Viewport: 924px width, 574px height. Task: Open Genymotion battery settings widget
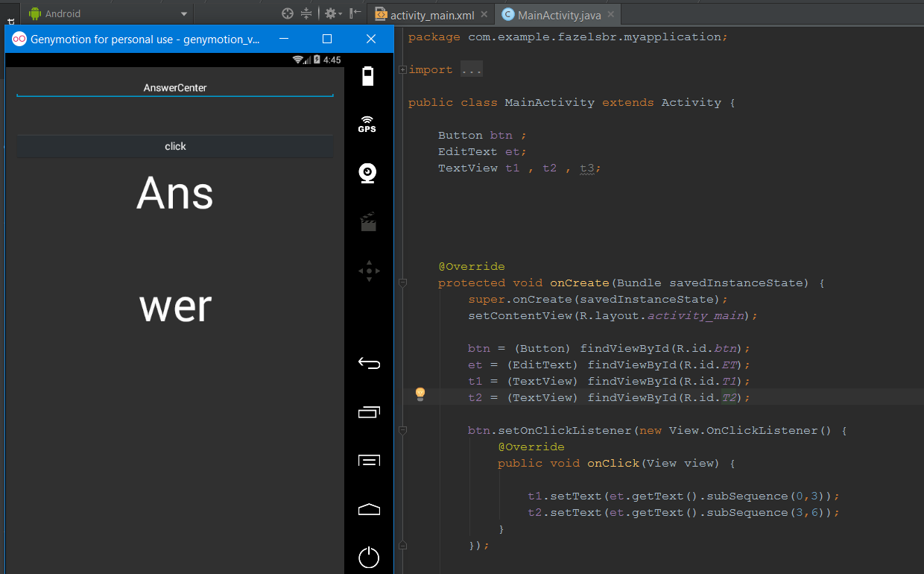coord(368,76)
